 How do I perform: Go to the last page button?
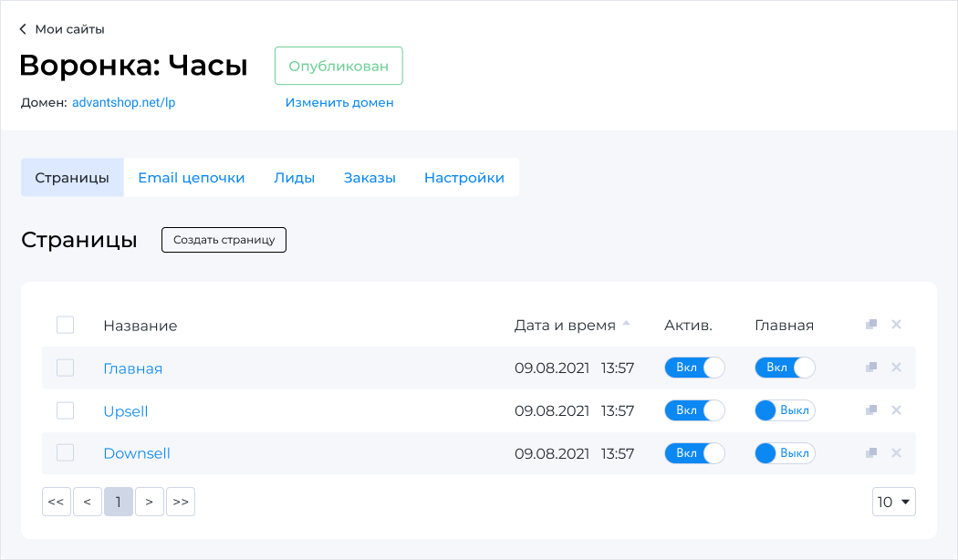[181, 502]
